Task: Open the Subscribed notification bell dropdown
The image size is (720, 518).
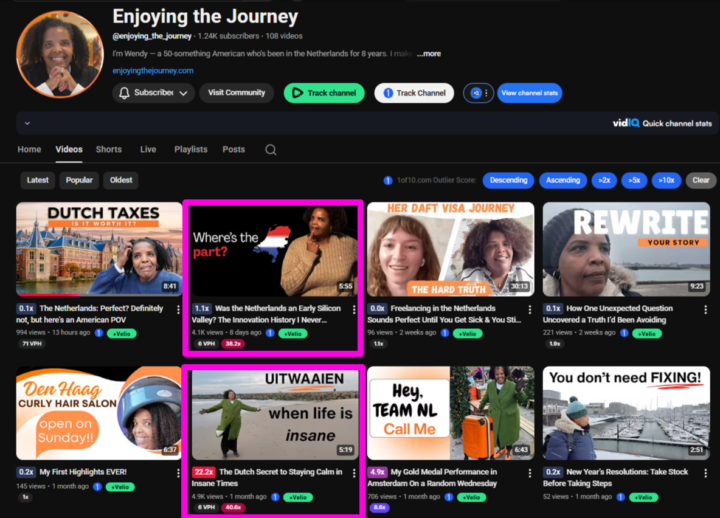Action: 153,93
